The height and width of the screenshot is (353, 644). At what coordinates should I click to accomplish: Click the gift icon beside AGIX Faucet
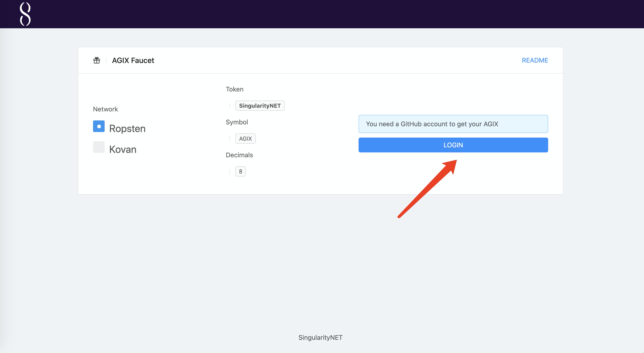pos(97,60)
